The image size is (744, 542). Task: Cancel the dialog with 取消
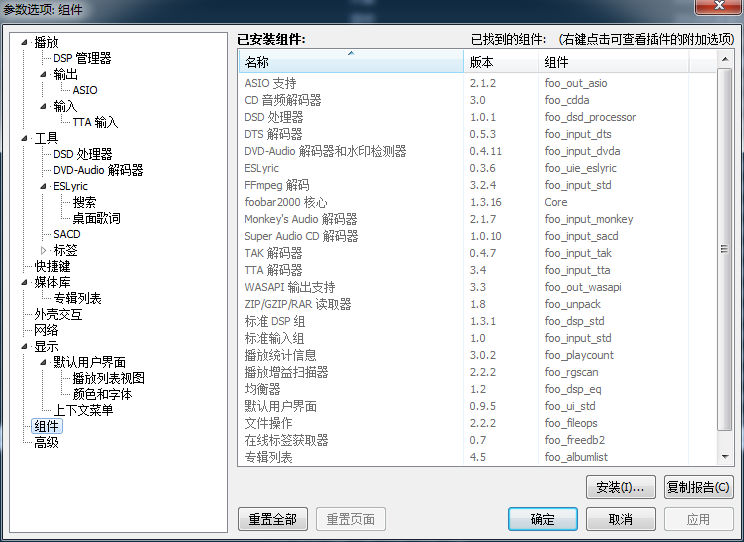coord(620,519)
